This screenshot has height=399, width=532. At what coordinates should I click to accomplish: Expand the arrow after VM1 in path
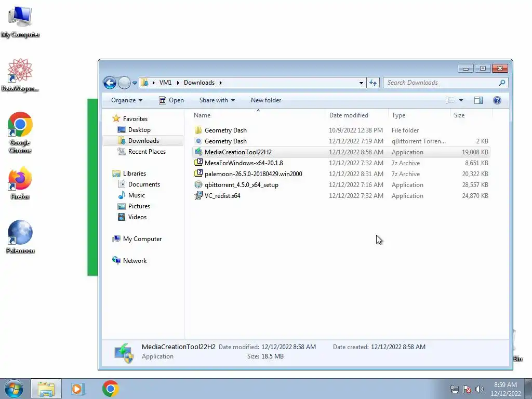point(178,83)
